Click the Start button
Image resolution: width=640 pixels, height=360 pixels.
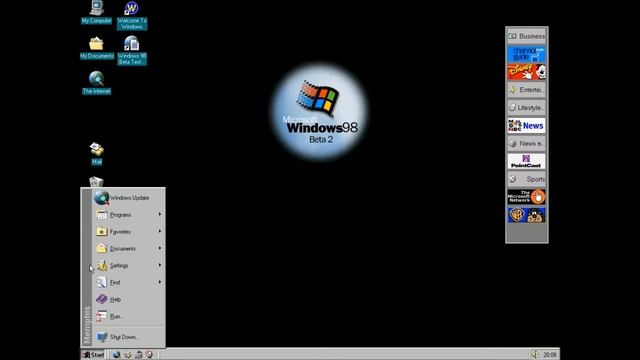93,355
